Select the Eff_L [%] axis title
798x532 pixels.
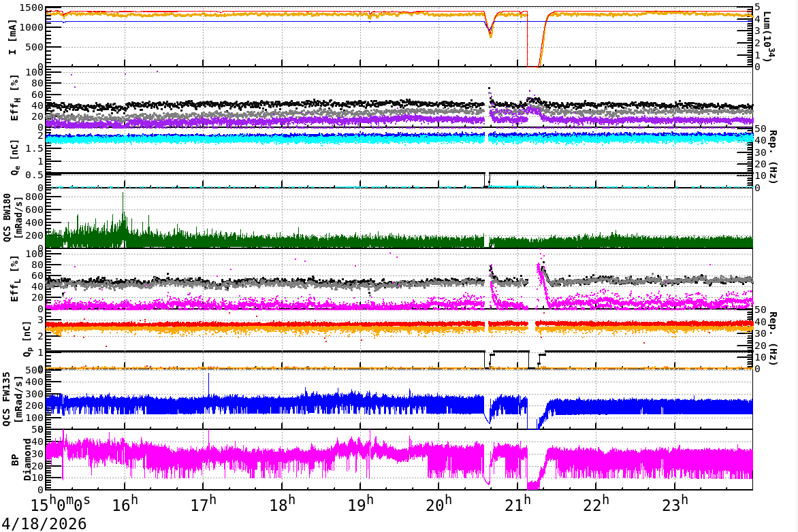(x=14, y=279)
